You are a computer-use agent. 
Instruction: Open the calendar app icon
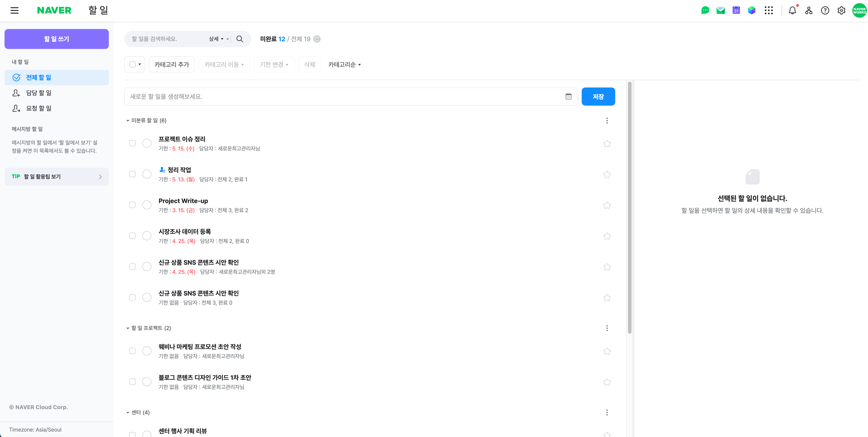736,10
